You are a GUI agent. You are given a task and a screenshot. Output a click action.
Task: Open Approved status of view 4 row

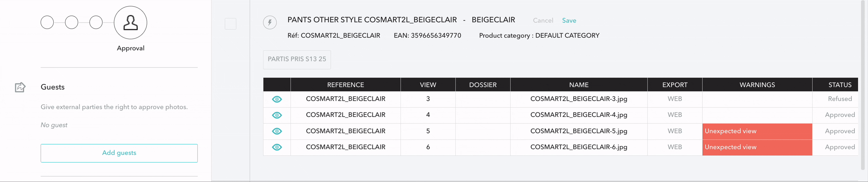pyautogui.click(x=839, y=115)
